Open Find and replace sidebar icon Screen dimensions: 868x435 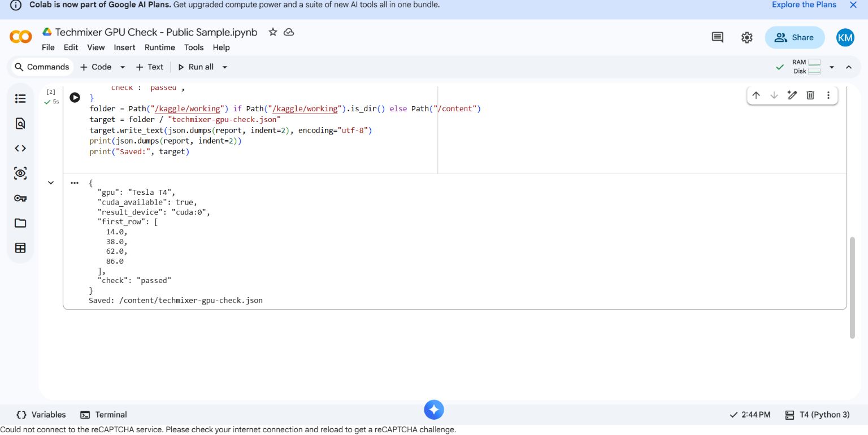[x=20, y=124]
